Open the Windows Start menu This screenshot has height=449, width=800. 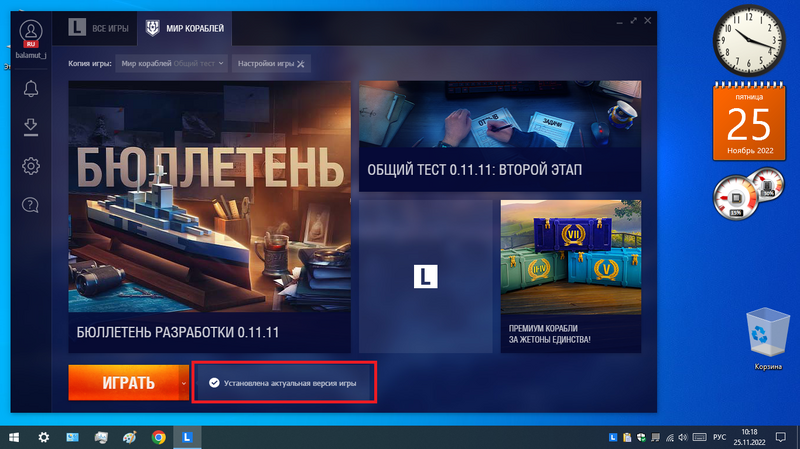pos(14,437)
